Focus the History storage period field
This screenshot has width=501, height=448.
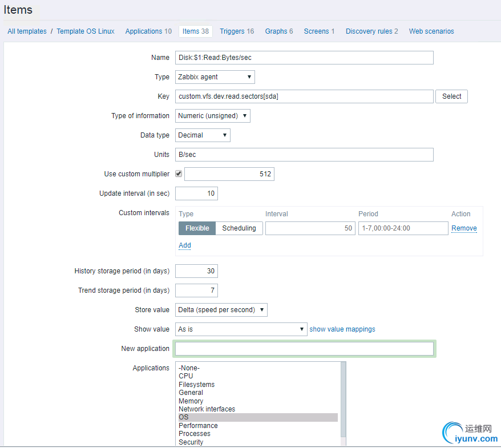(196, 271)
